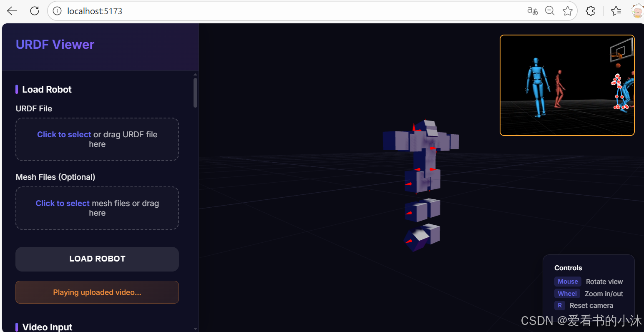
Task: Click the Playing uploaded video status bar
Action: tap(97, 292)
